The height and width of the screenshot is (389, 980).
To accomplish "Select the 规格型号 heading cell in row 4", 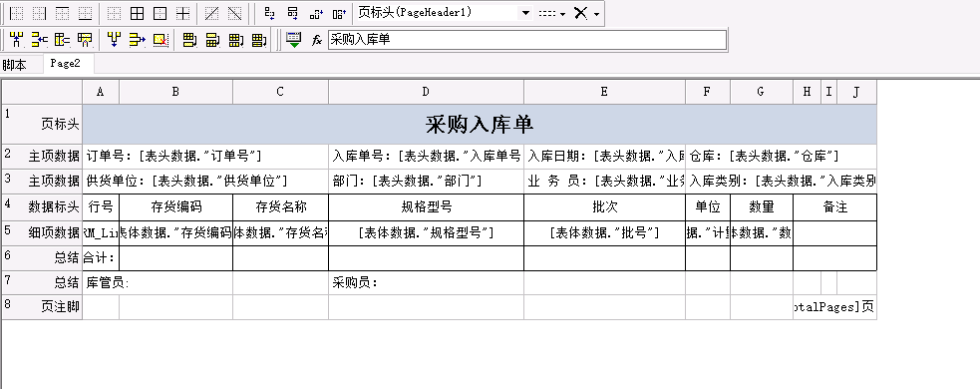I will (427, 207).
